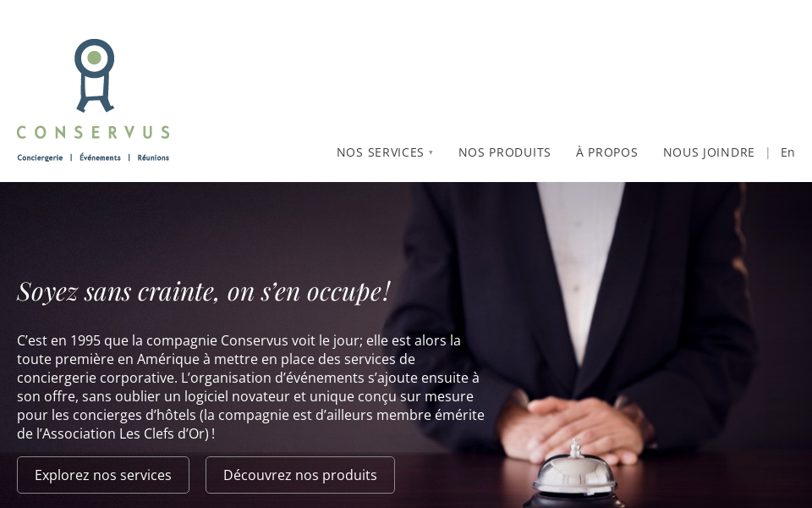This screenshot has width=812, height=508.
Task: Expand the small arrow beside NOS SERVICES
Action: click(431, 152)
